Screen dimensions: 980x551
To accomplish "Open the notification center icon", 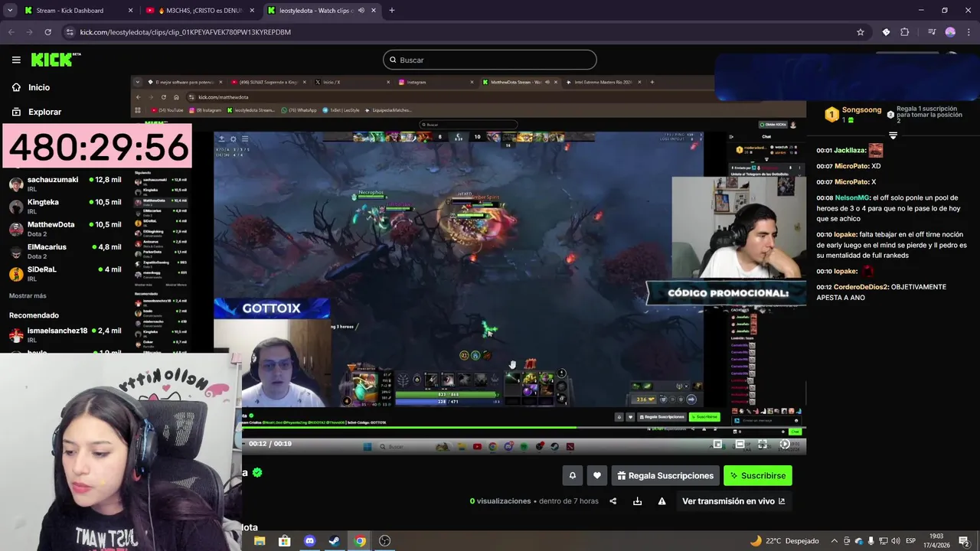I will tap(964, 541).
